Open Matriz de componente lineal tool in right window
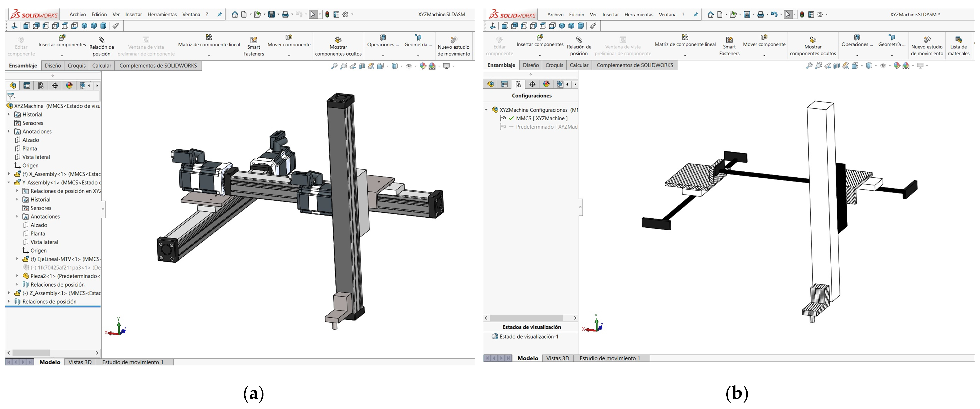The width and height of the screenshot is (980, 409). click(x=685, y=37)
